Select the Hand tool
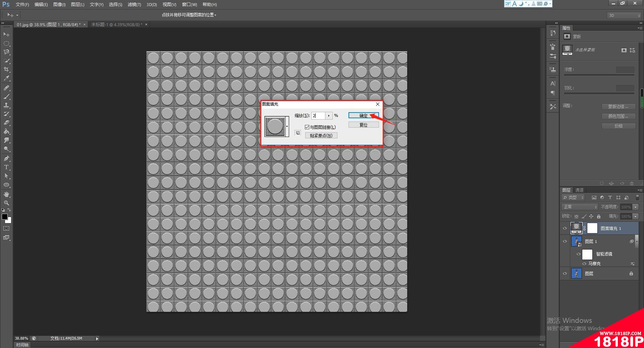Image resolution: width=644 pixels, height=348 pixels. click(x=6, y=194)
